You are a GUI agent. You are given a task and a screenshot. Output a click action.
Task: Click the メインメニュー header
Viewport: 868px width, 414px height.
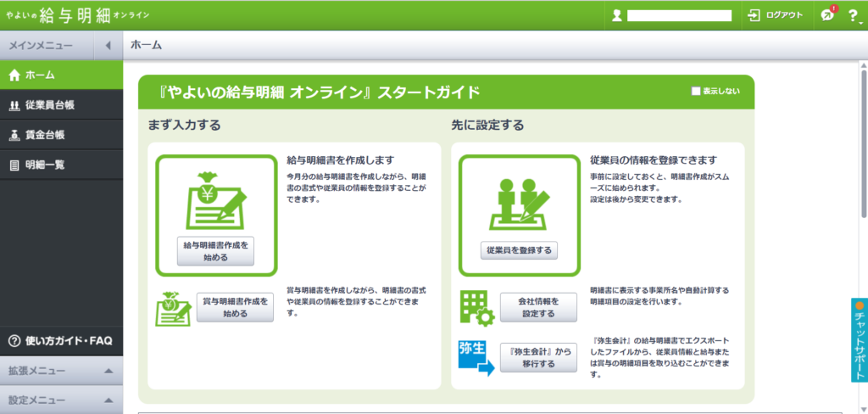click(47, 46)
